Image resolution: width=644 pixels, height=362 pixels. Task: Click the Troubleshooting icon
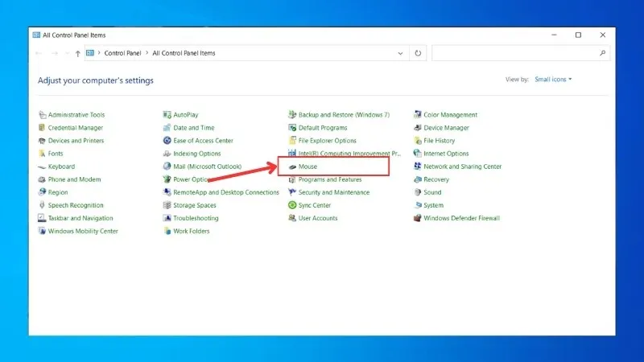tap(167, 218)
